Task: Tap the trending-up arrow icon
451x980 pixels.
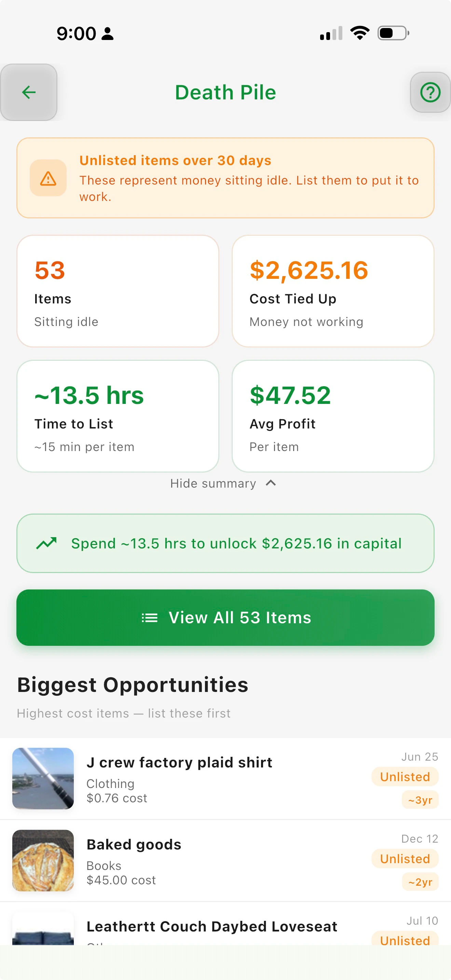Action: (x=46, y=543)
